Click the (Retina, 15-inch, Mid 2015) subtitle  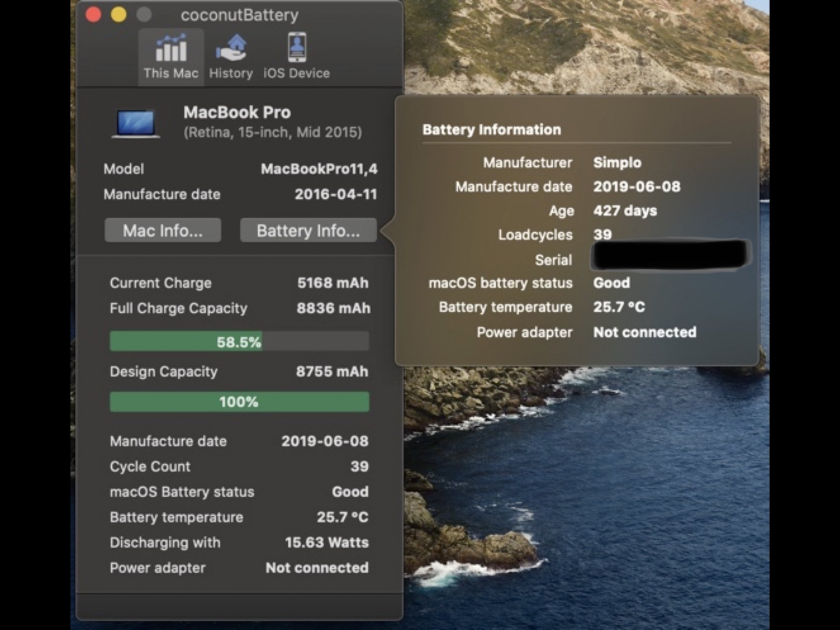coord(273,132)
